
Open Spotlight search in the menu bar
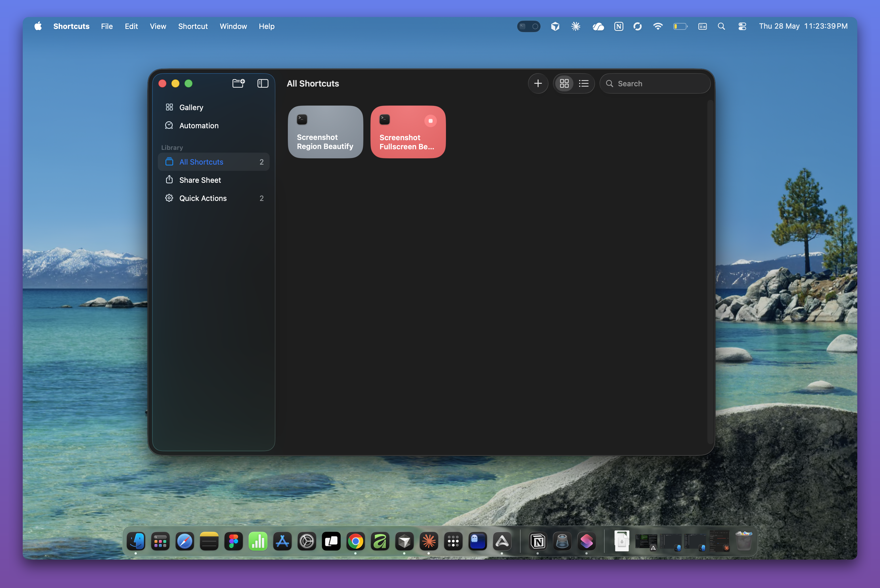pos(721,26)
